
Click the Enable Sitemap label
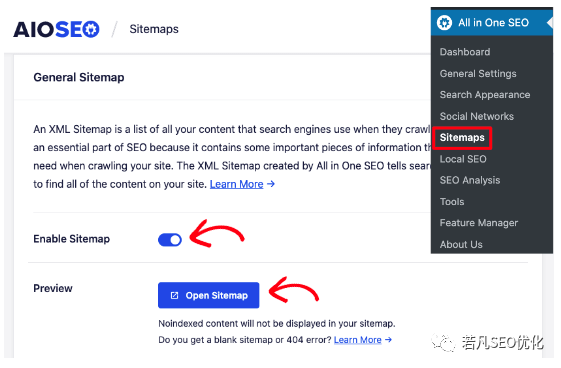click(x=72, y=239)
